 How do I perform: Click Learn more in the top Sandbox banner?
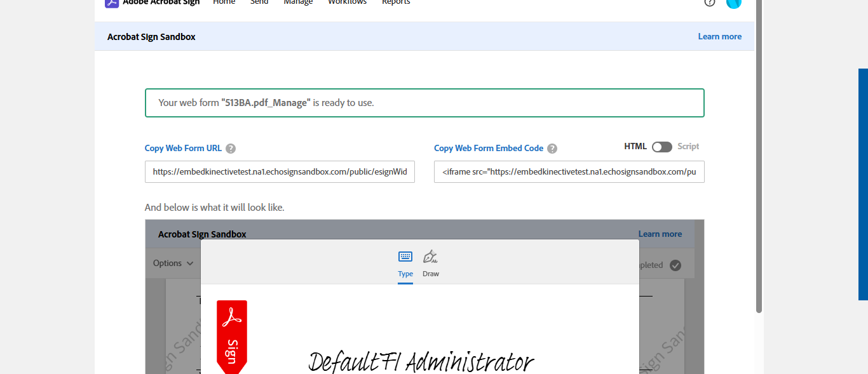719,36
